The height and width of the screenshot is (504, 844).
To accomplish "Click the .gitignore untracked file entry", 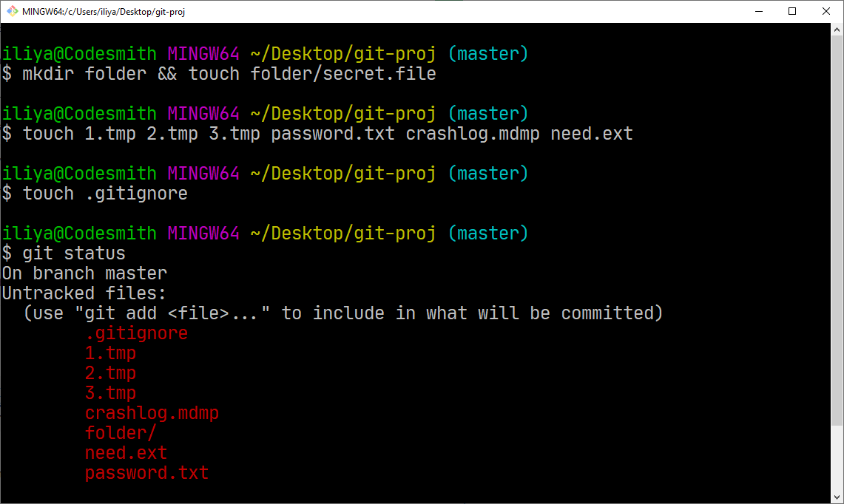I will pos(136,333).
